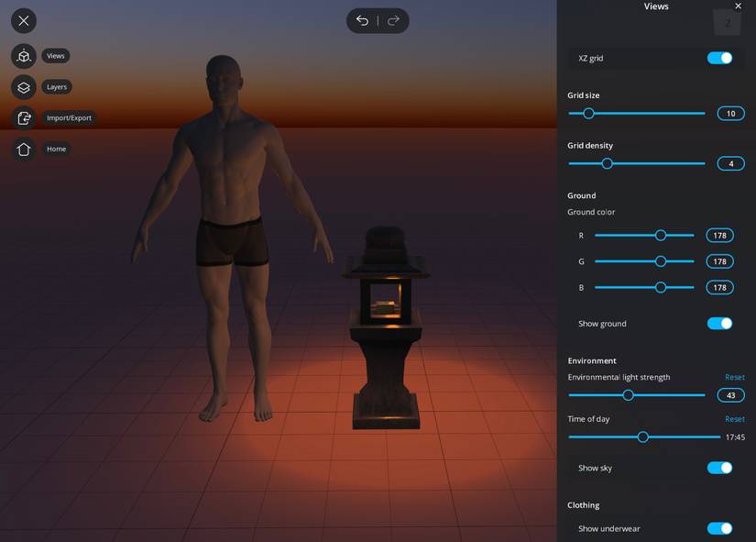Image resolution: width=756 pixels, height=542 pixels.
Task: Adjust the Time of day slider
Action: click(x=644, y=437)
